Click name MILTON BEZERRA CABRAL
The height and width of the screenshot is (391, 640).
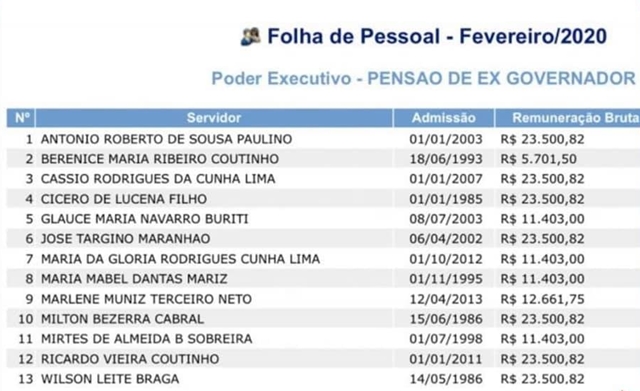(122, 319)
